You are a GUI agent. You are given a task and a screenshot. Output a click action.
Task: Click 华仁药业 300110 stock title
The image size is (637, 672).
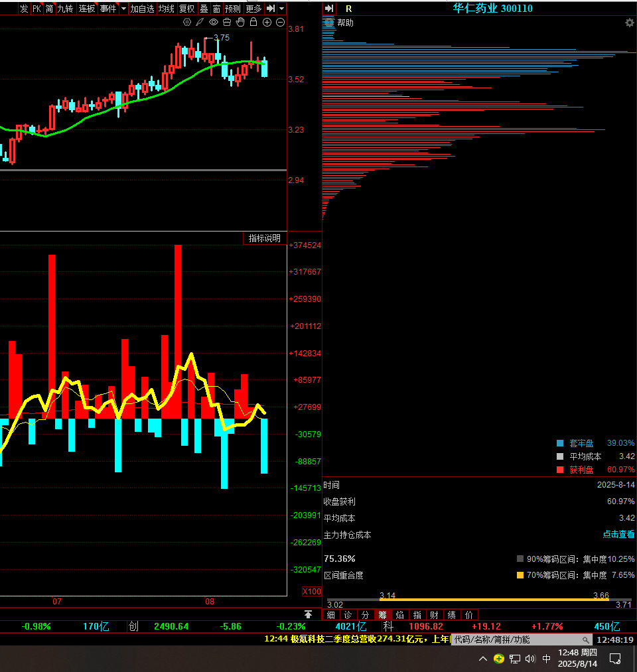click(492, 8)
